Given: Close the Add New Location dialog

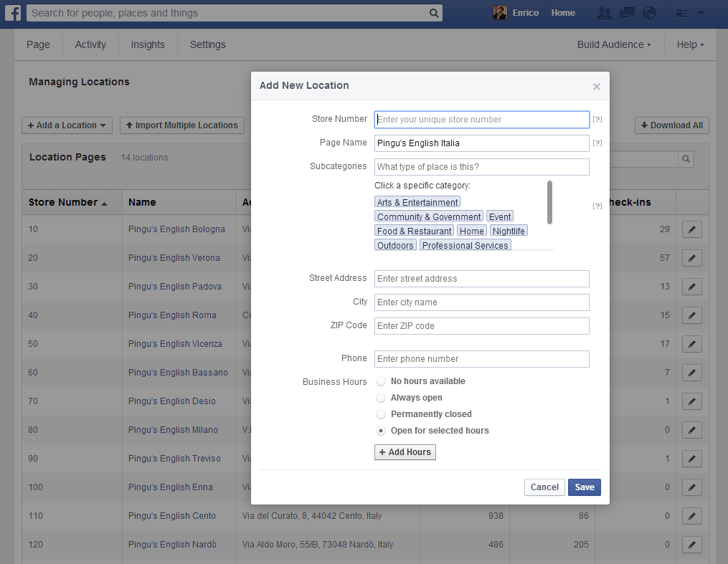Looking at the screenshot, I should click(x=597, y=87).
